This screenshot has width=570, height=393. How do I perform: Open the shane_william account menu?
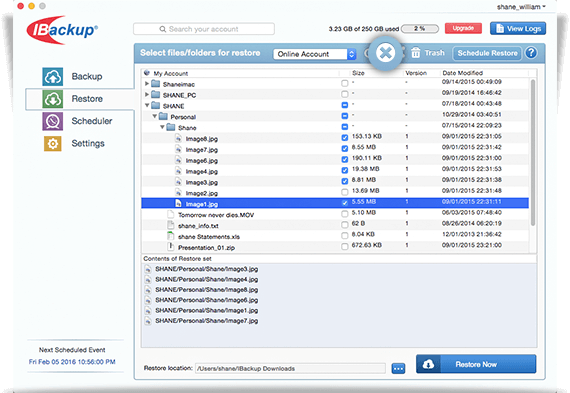pyautogui.click(x=521, y=7)
